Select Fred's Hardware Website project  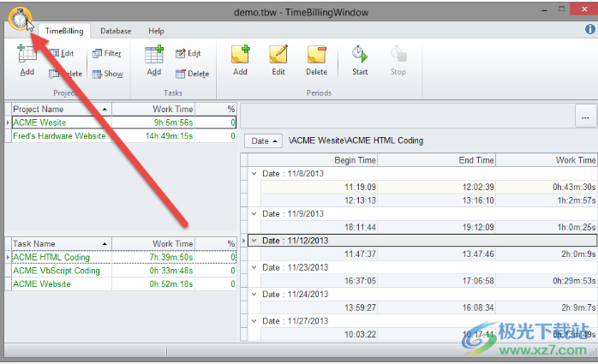point(124,136)
